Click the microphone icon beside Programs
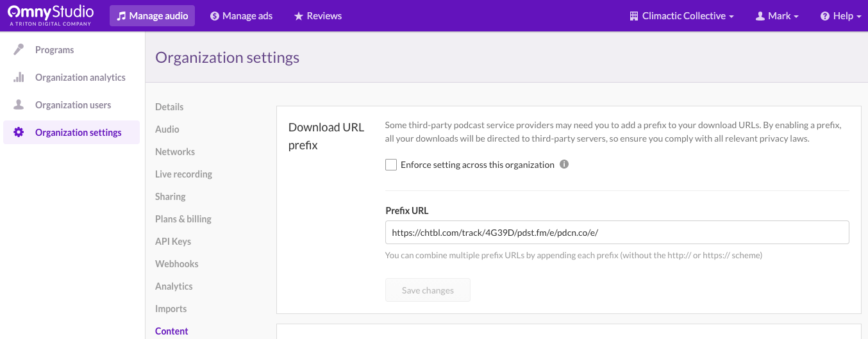This screenshot has height=339, width=868. (19, 50)
